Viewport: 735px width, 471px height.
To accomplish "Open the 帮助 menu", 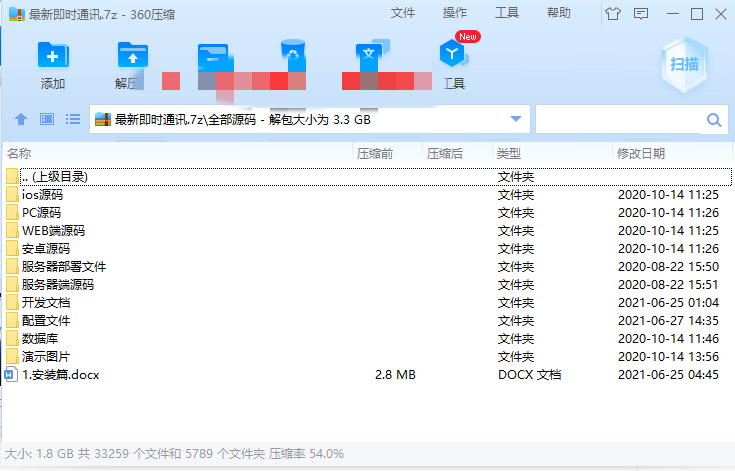I will (x=559, y=13).
